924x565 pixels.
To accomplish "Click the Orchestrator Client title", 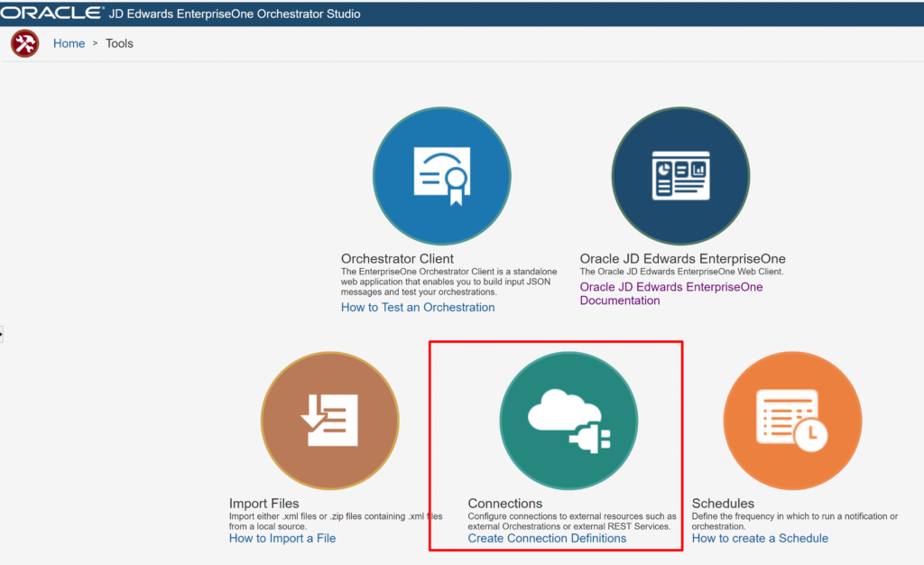I will [397, 259].
